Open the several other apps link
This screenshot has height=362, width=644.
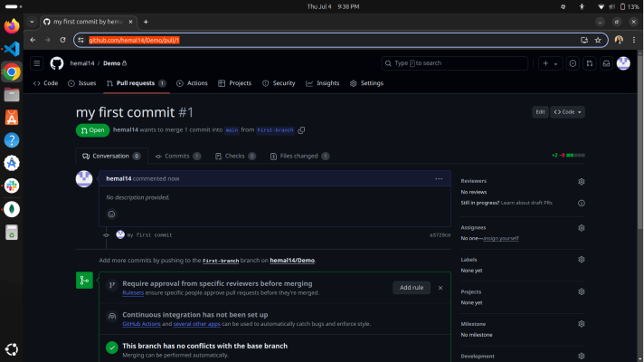pyautogui.click(x=197, y=324)
